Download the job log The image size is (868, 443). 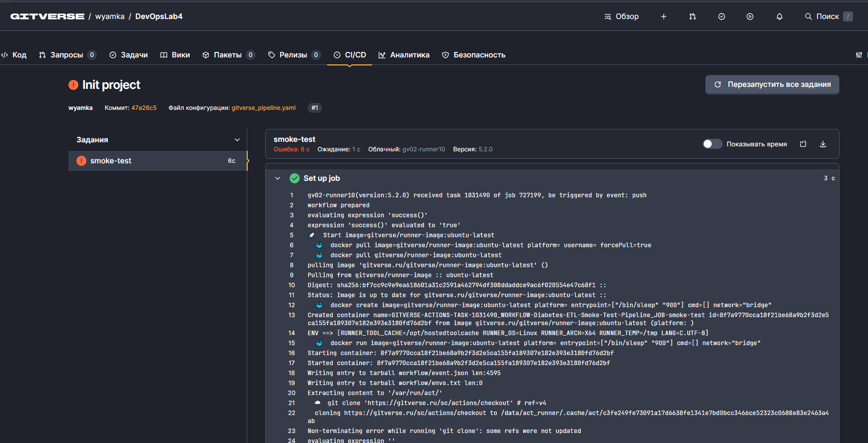[823, 144]
